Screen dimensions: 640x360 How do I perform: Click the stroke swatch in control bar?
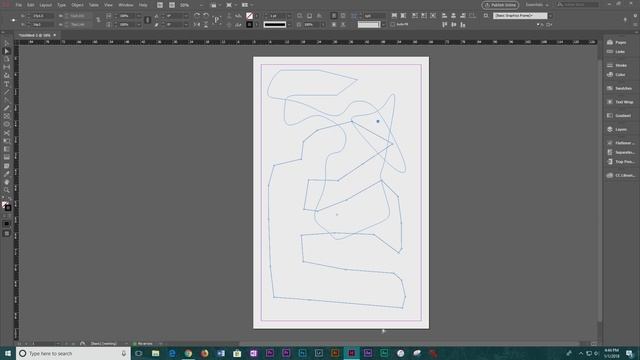(x=249, y=25)
